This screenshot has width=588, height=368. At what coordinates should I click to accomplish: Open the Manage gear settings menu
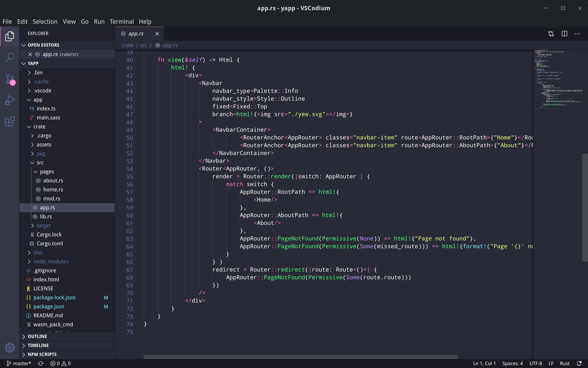(x=10, y=347)
